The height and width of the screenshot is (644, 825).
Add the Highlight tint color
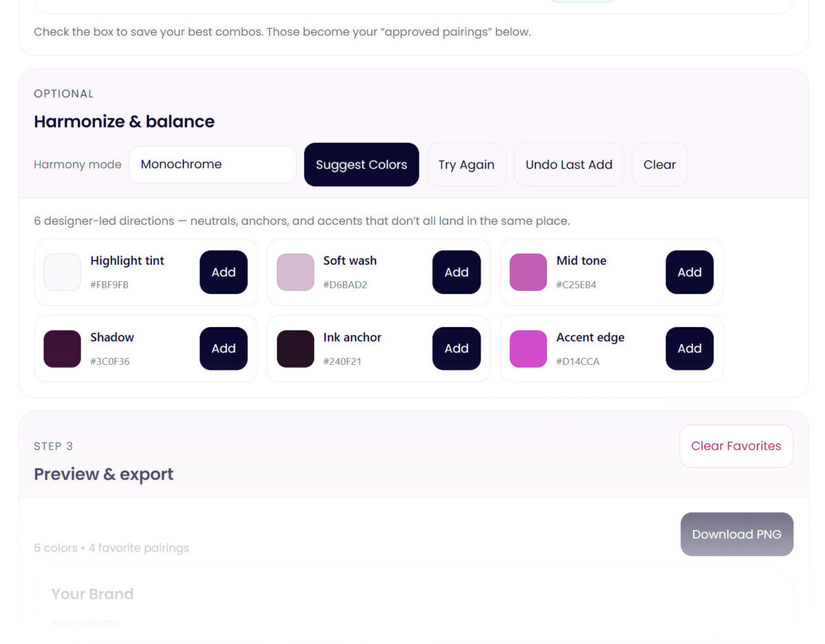tap(223, 272)
